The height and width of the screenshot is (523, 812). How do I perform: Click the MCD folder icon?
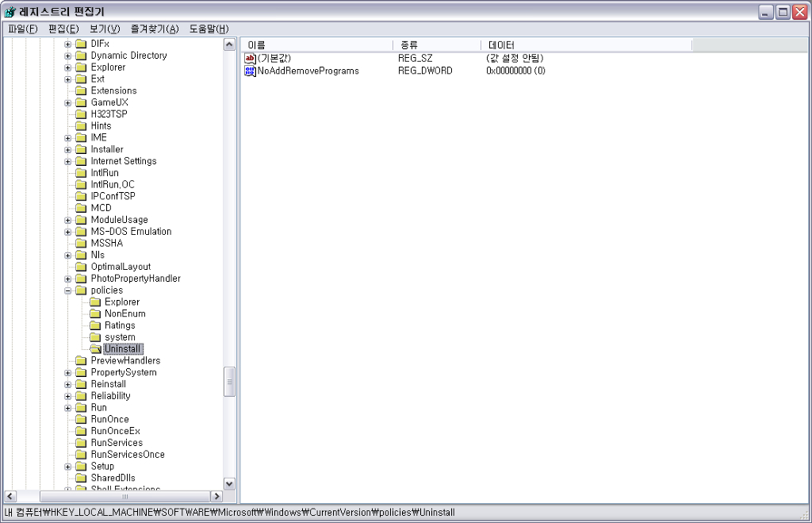tap(81, 208)
